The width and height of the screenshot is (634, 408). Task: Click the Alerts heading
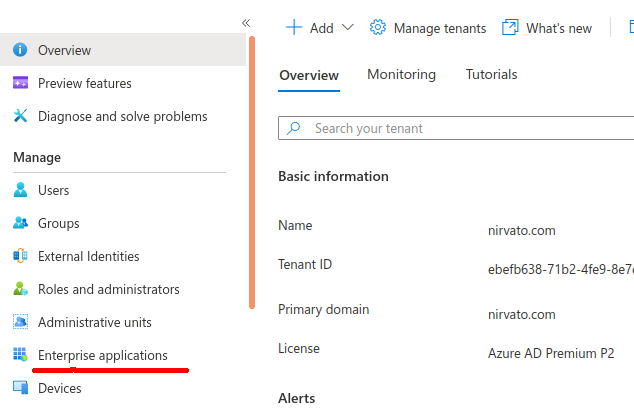pyautogui.click(x=296, y=398)
